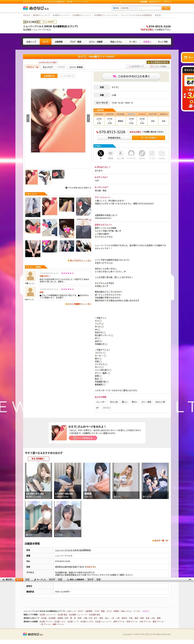
Task: Click the orange クーポンを見る button
Action: [149, 138]
